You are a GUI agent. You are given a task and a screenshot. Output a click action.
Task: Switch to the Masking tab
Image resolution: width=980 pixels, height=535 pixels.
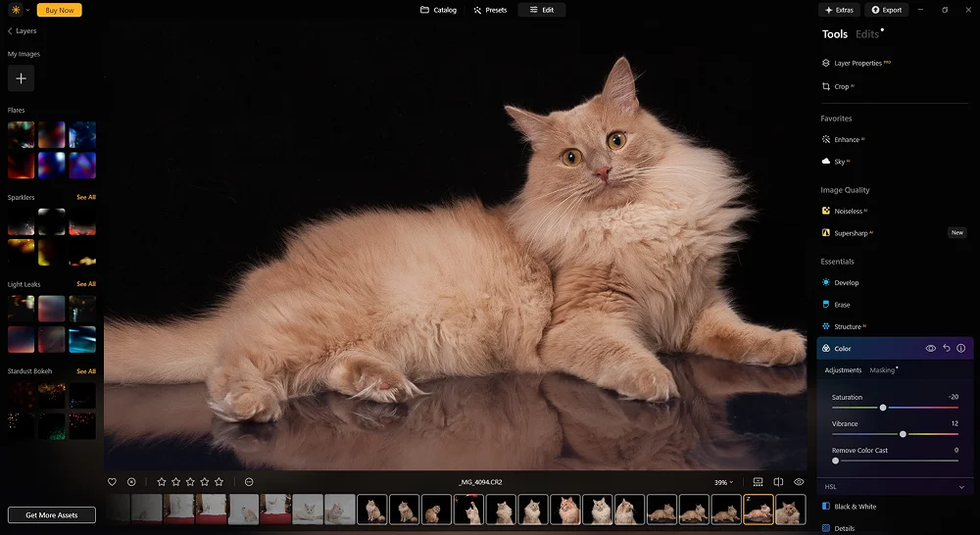click(x=882, y=370)
